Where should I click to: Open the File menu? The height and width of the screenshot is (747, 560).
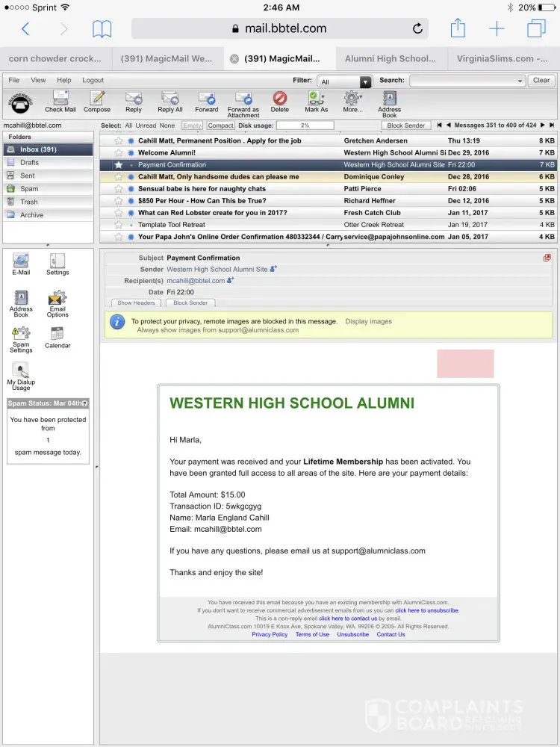pos(13,80)
